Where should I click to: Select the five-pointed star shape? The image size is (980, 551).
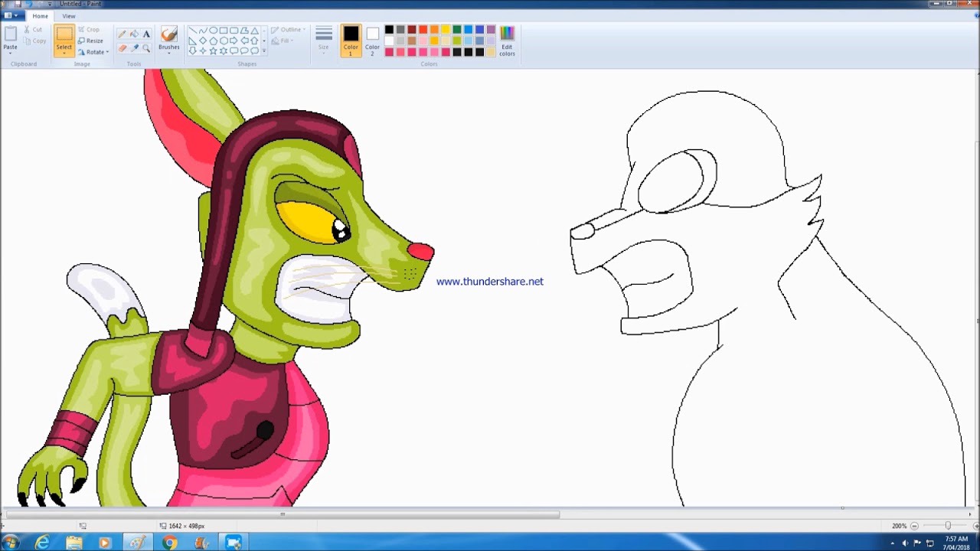[x=214, y=51]
